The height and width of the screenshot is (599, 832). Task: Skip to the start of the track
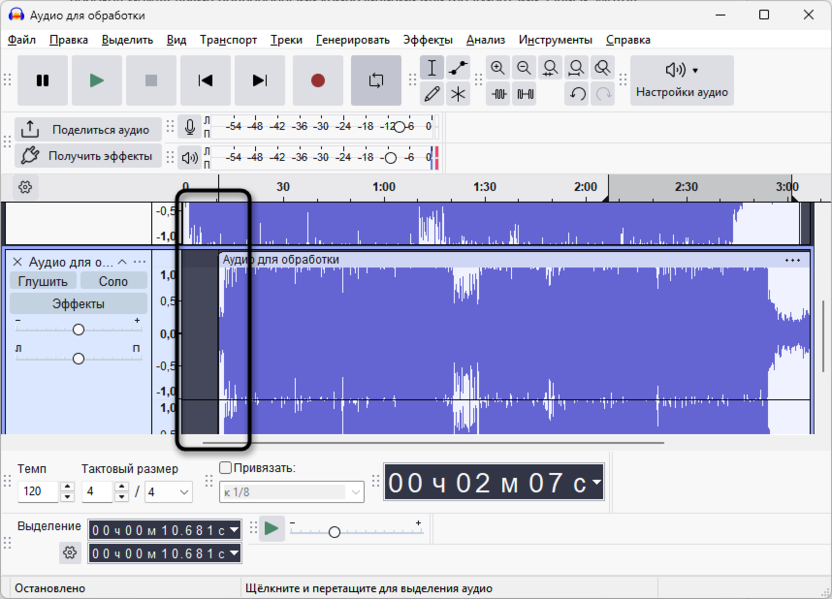(x=205, y=81)
